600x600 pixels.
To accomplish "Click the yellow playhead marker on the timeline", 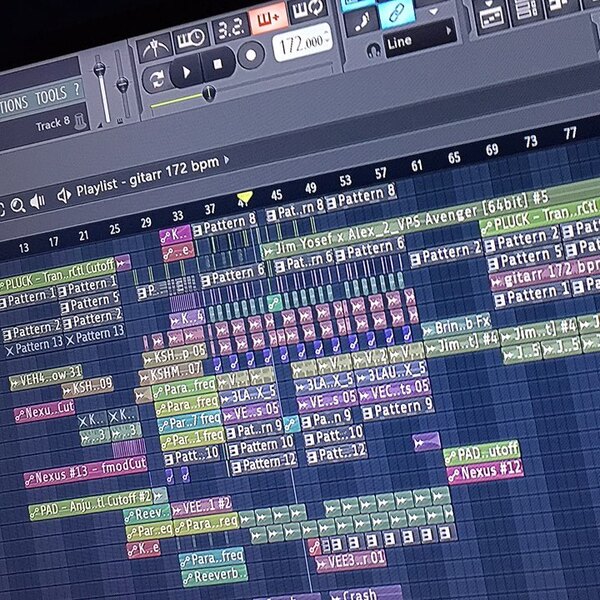I will 244,198.
